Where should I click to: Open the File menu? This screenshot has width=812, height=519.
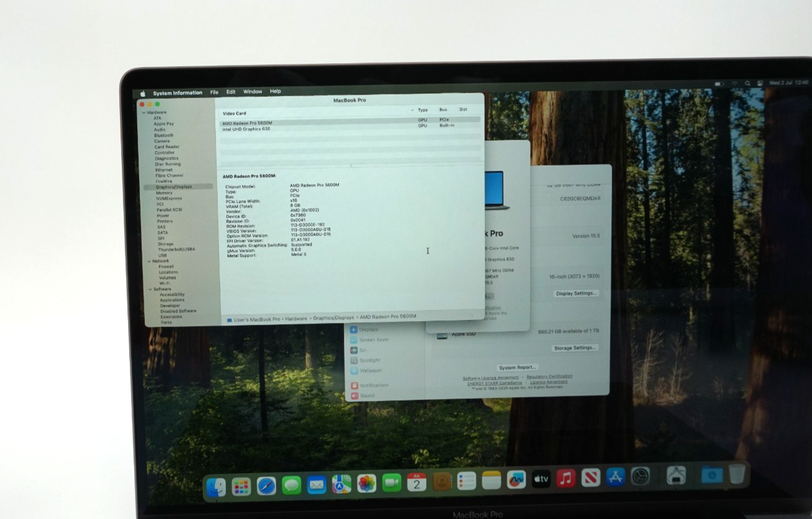pos(214,92)
